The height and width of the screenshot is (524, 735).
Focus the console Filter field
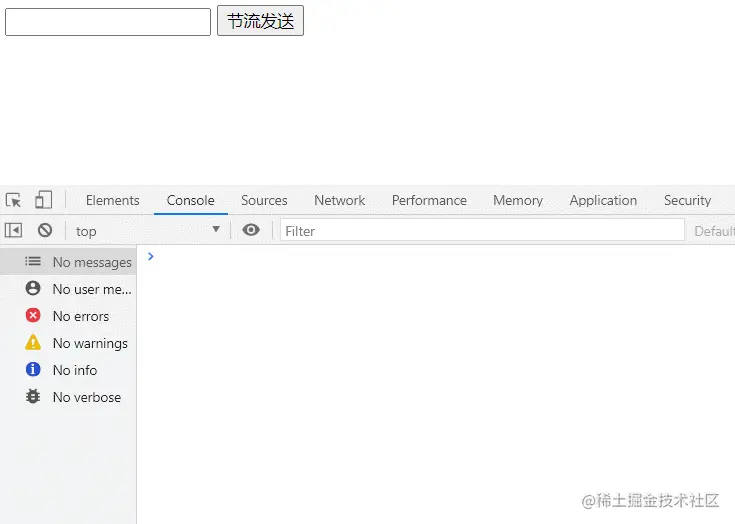pyautogui.click(x=482, y=231)
